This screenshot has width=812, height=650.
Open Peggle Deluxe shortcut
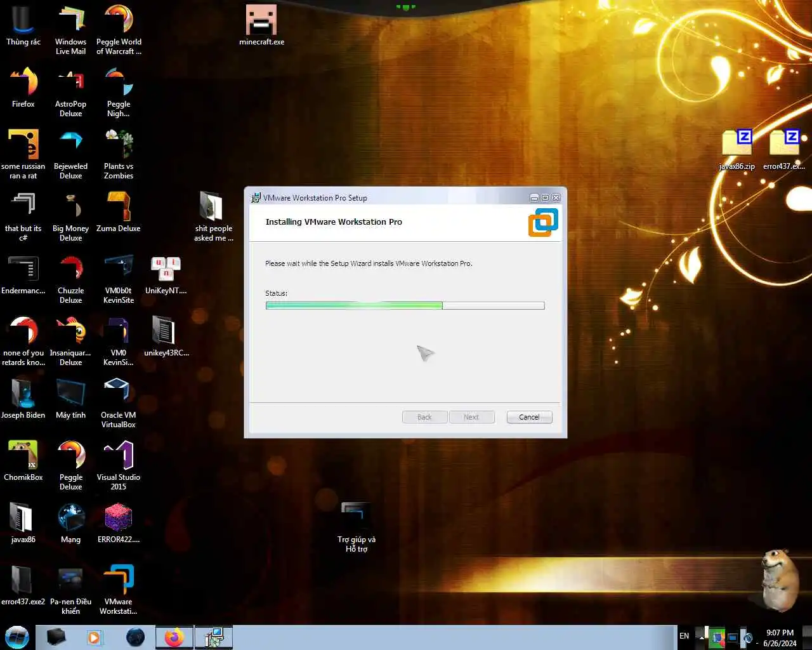point(70,465)
